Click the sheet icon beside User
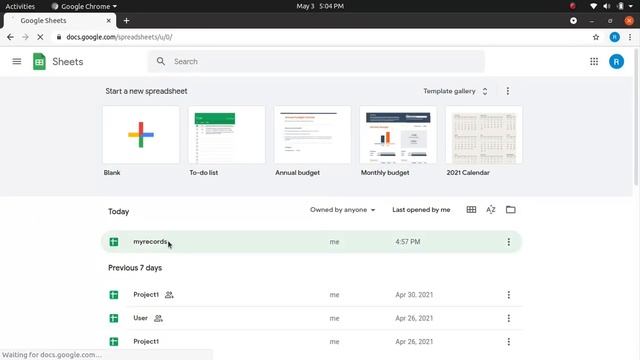The image size is (640, 360). click(114, 318)
